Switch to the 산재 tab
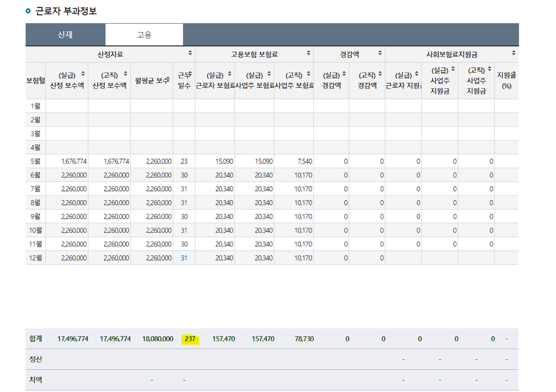556x392 pixels. (x=65, y=35)
